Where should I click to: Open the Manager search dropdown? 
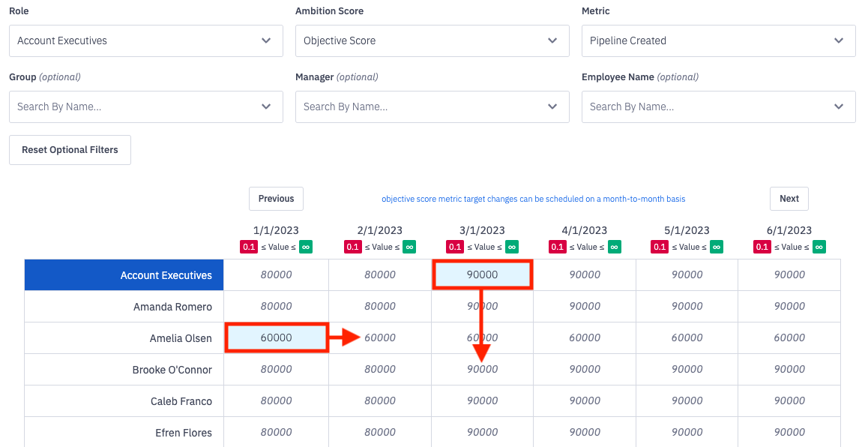pyautogui.click(x=433, y=106)
